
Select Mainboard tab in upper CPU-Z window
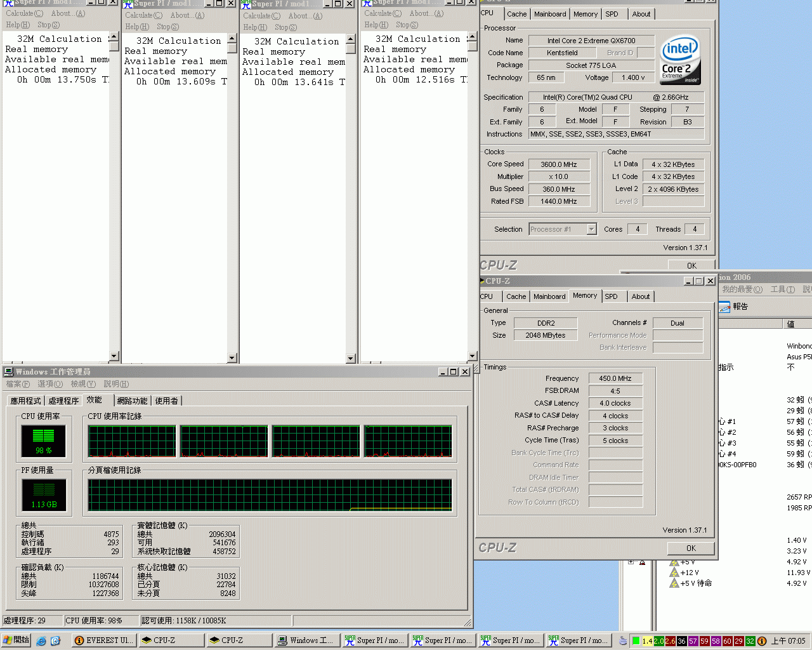pyautogui.click(x=550, y=14)
